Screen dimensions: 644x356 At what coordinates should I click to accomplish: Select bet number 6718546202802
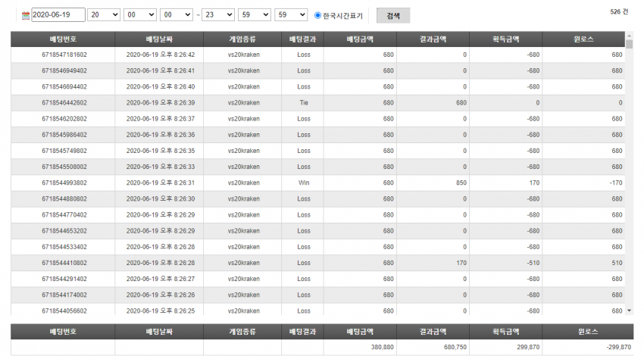coord(64,119)
